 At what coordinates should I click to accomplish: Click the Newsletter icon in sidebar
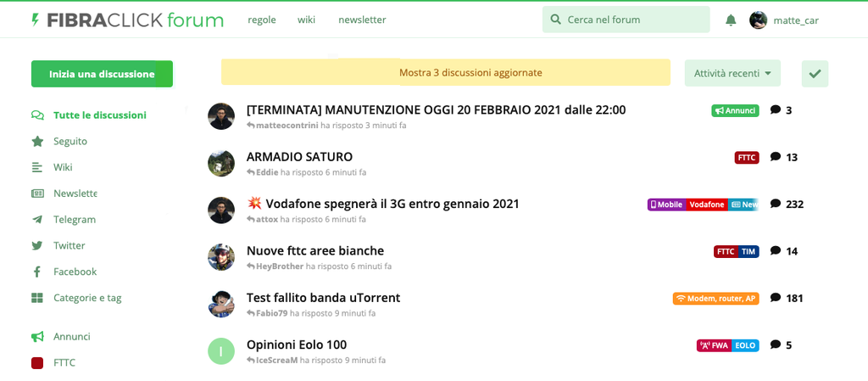[37, 193]
